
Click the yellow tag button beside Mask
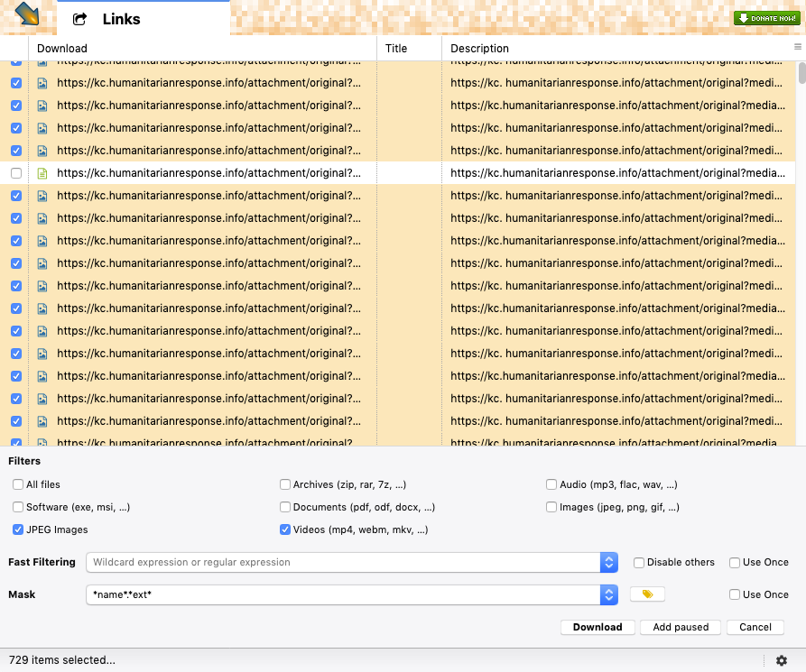coord(647,594)
